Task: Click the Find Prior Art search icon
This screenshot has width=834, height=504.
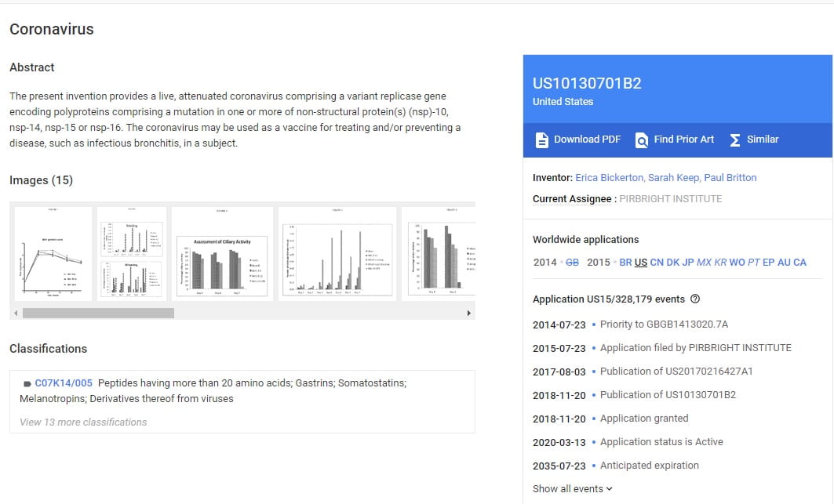Action: pos(642,140)
